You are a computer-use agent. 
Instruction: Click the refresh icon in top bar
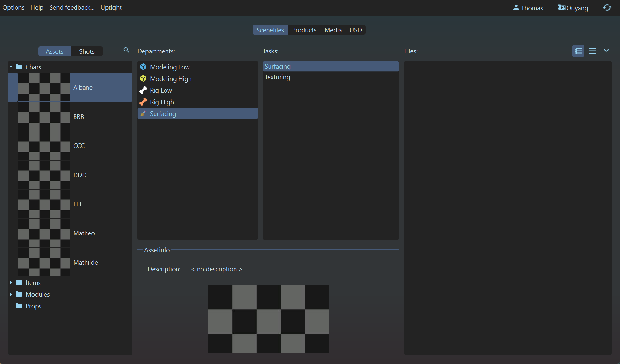point(607,8)
